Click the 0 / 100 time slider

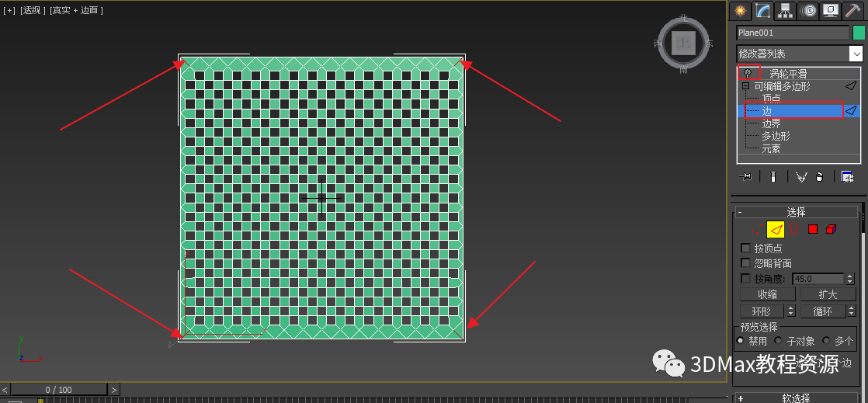59,390
